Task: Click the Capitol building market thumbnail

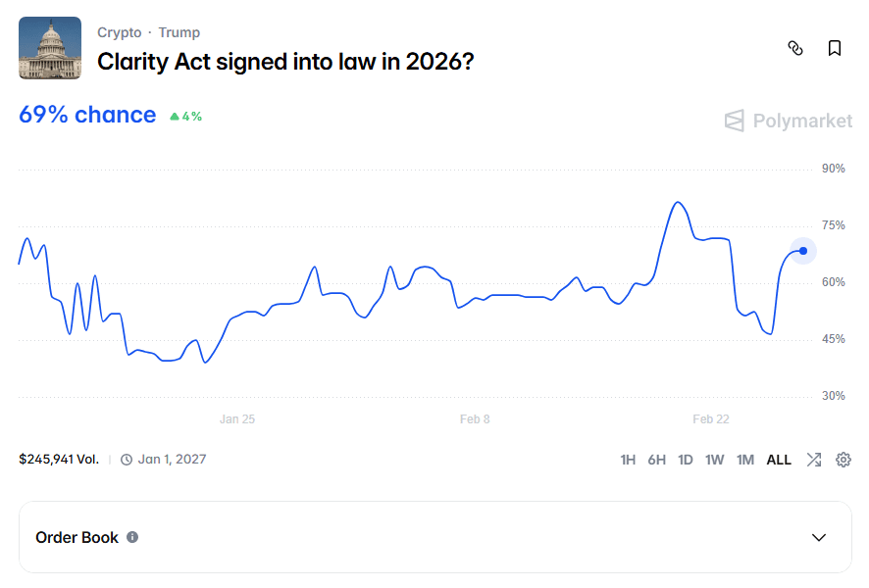Action: (x=50, y=48)
